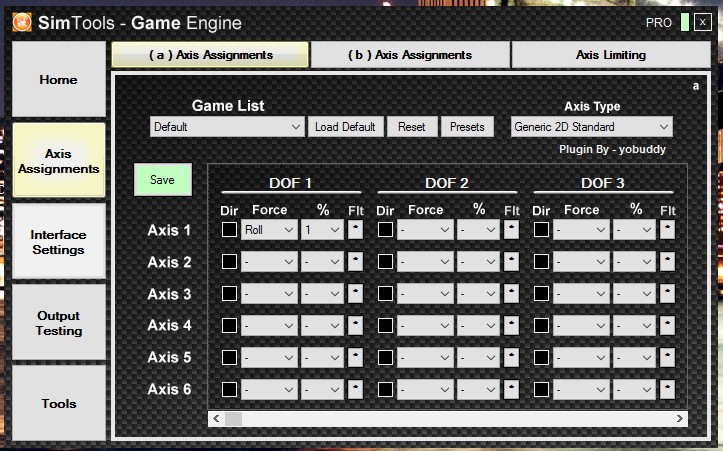Click the Flt filter button for Axis 2 DOF 2
The height and width of the screenshot is (451, 723).
(x=511, y=261)
